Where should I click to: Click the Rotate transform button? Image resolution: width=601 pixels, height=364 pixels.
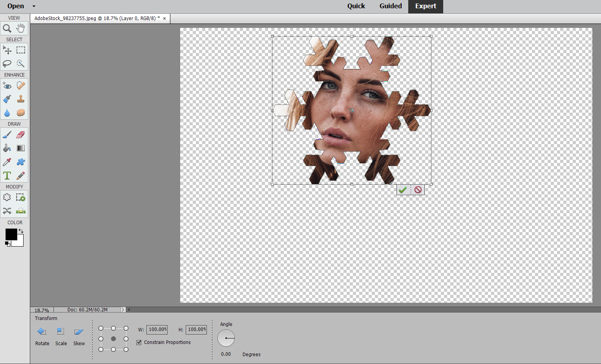[x=42, y=331]
